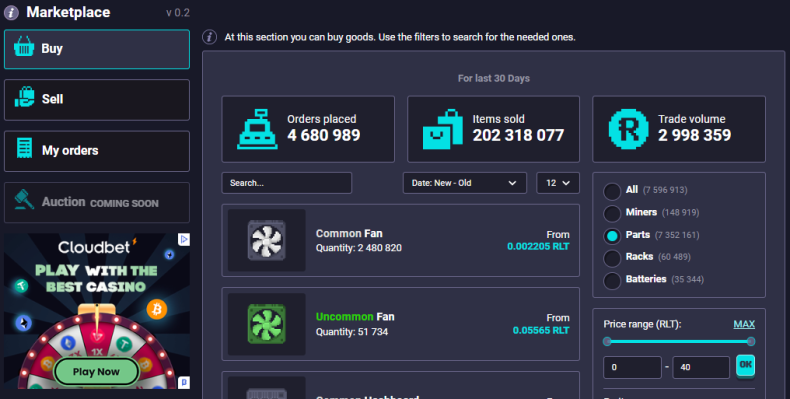Click the MAX price range link
Image resolution: width=790 pixels, height=399 pixels.
744,324
